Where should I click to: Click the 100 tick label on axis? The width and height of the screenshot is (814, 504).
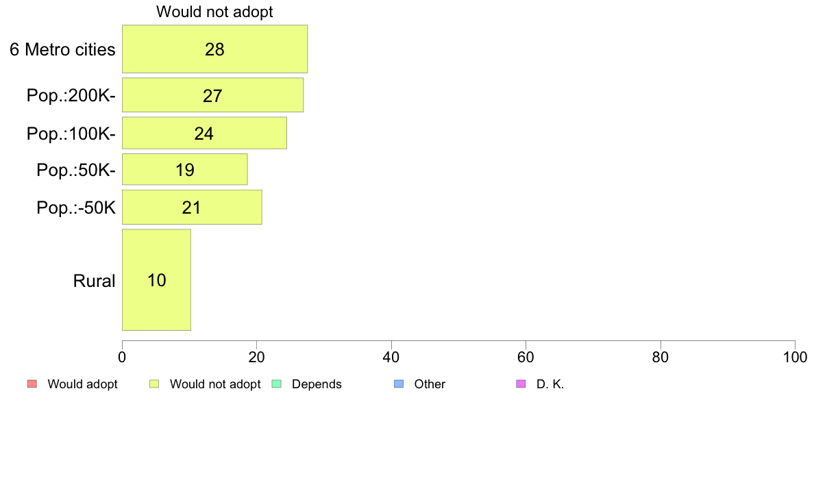coord(795,357)
